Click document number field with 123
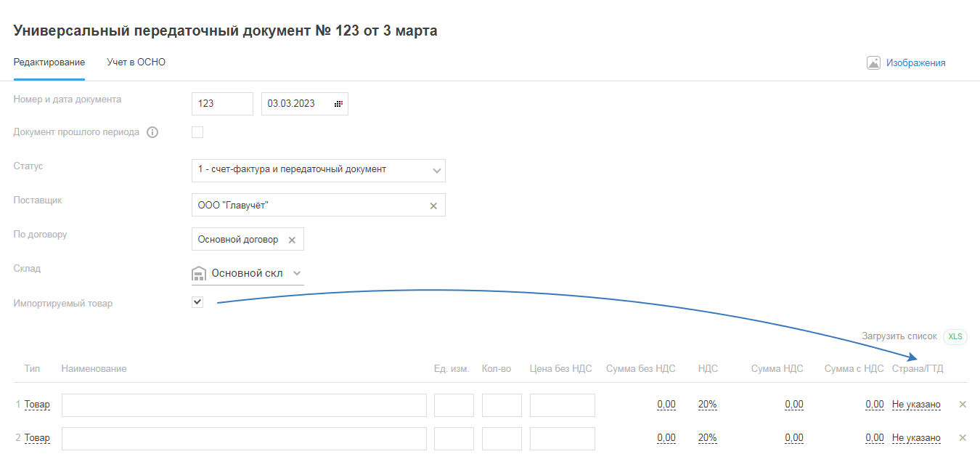This screenshot has height=454, width=980. pyautogui.click(x=222, y=104)
